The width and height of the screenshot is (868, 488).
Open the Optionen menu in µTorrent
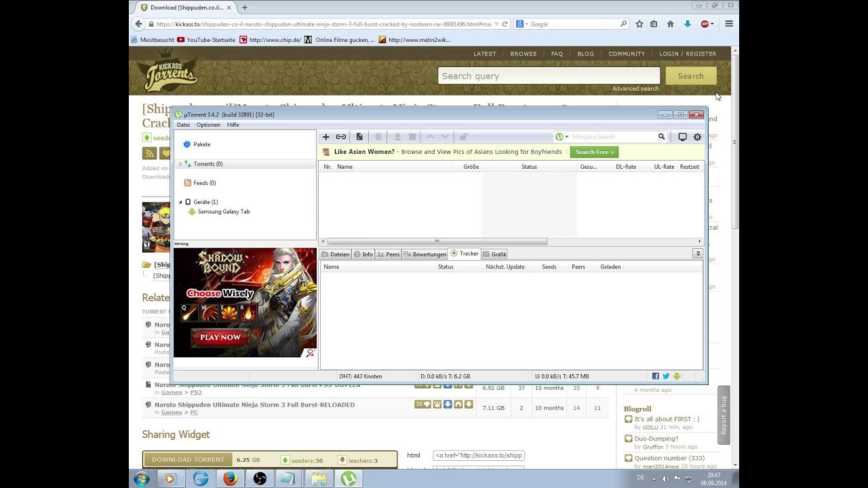pos(208,125)
